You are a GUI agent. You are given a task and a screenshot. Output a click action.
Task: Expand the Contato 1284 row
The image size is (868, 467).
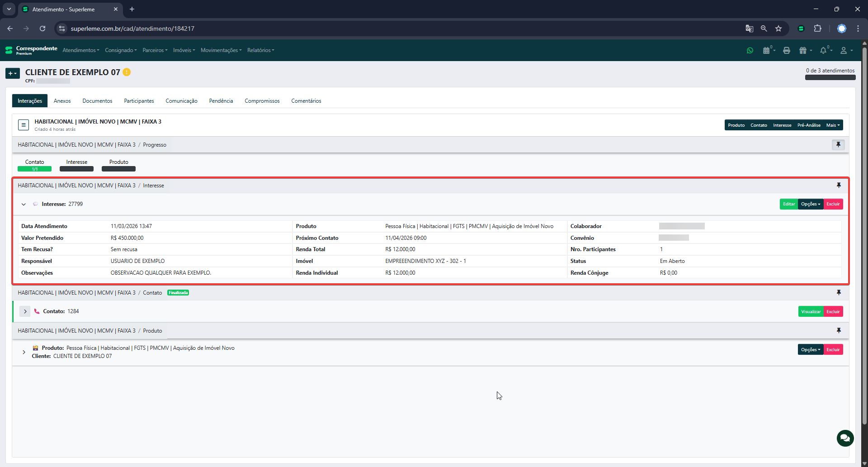pyautogui.click(x=25, y=311)
